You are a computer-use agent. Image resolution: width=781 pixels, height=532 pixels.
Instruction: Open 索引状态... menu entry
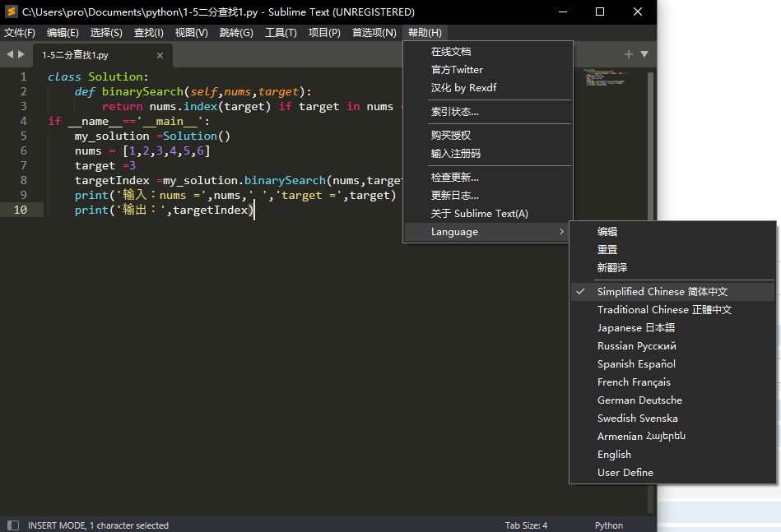click(x=488, y=112)
